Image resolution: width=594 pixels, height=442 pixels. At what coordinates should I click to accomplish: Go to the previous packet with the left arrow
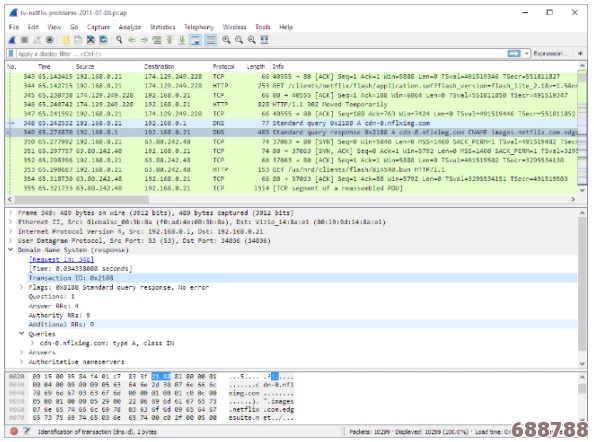[132, 40]
